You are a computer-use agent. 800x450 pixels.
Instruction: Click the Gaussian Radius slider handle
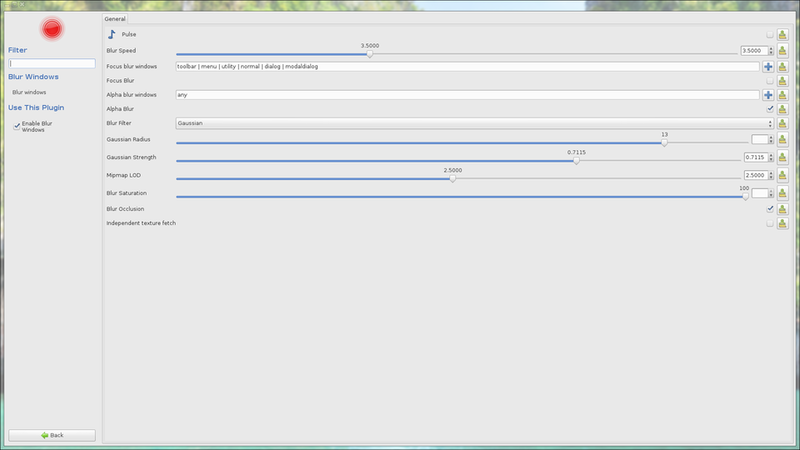664,143
